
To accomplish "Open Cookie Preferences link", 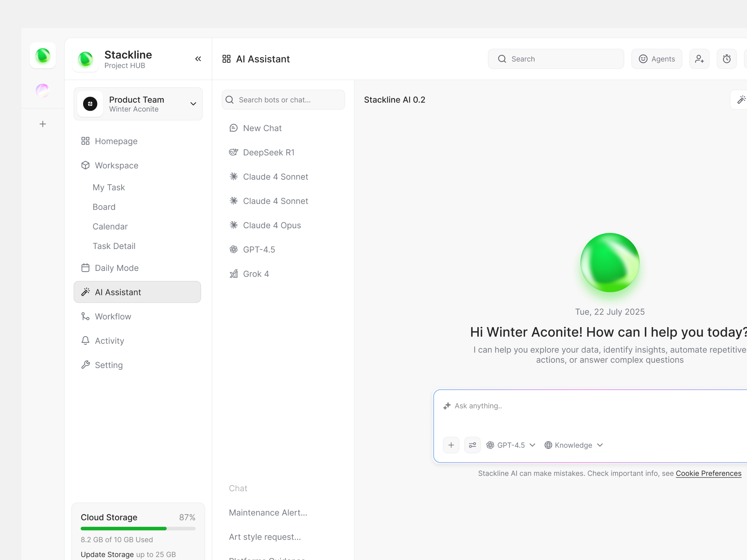I will coord(708,473).
